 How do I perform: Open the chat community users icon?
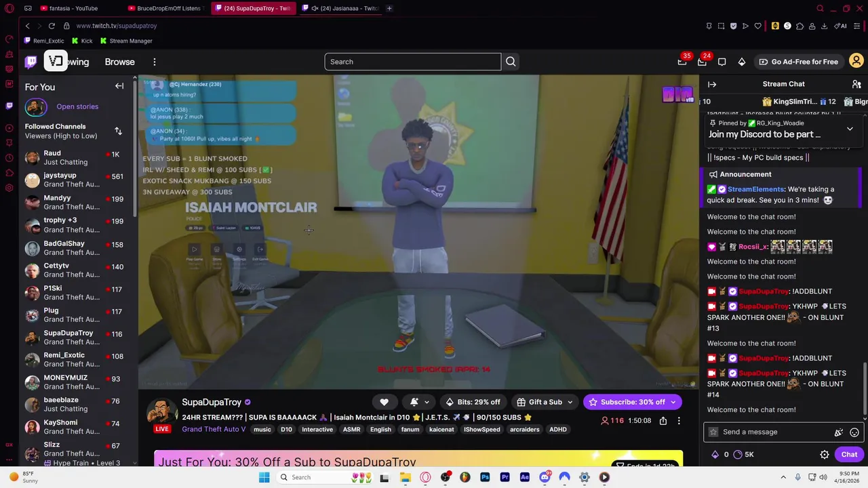coord(856,84)
